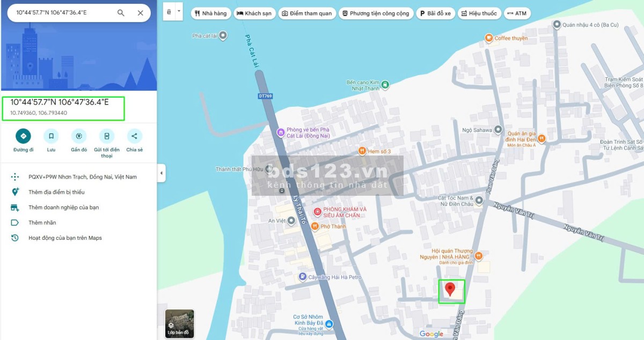Open dropdown arrow beside print icon
Screen dimensions: 644x340
(x=179, y=11)
